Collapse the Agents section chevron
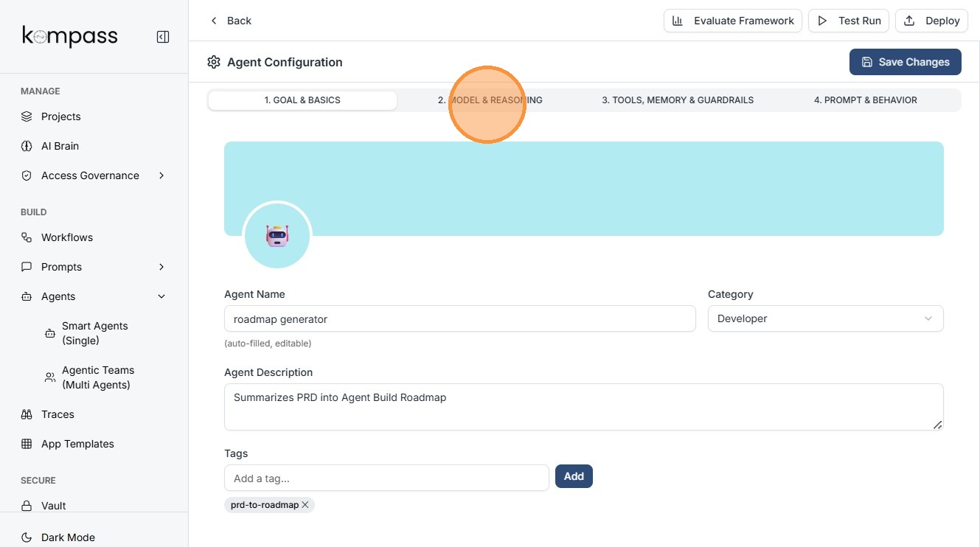The image size is (980, 547). [x=161, y=296]
